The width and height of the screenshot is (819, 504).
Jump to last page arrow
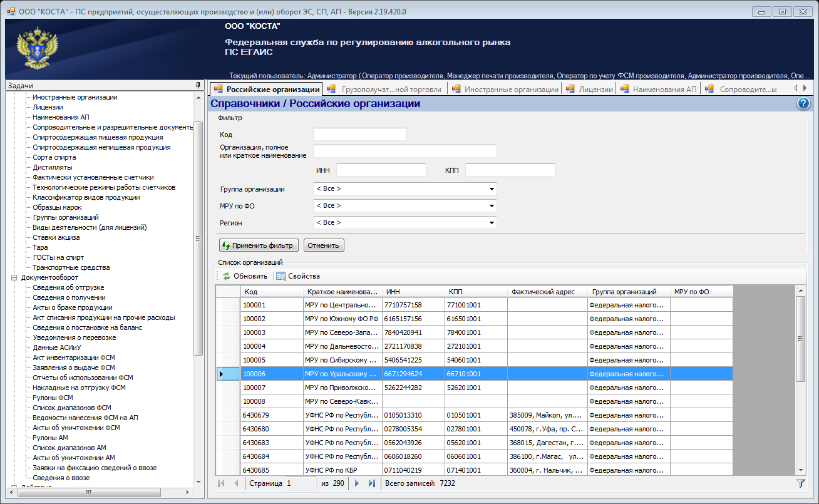(x=371, y=483)
